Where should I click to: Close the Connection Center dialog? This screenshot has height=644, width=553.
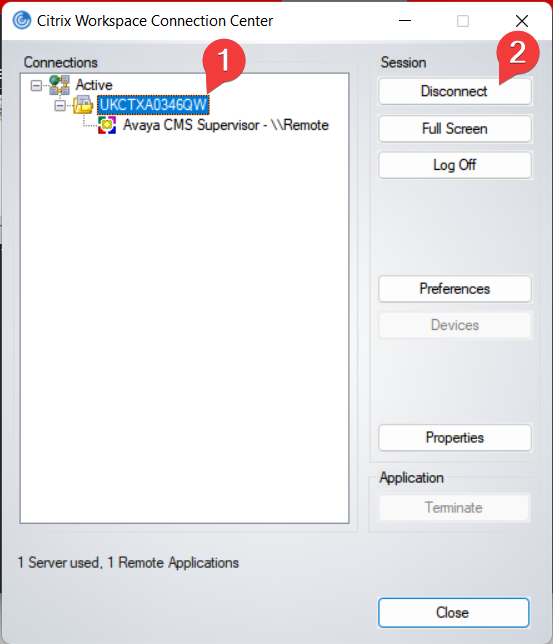454,613
